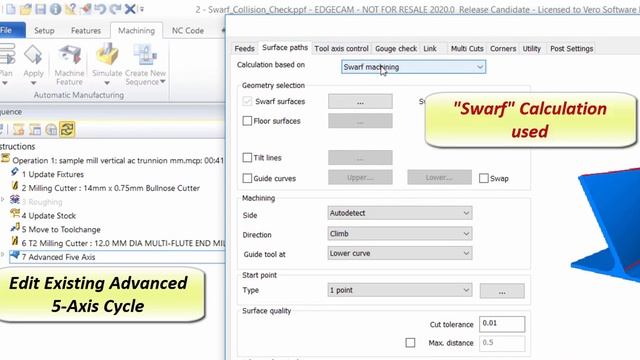
Task: Click the New document icon in quick access toolbar
Action: click(x=11, y=9)
